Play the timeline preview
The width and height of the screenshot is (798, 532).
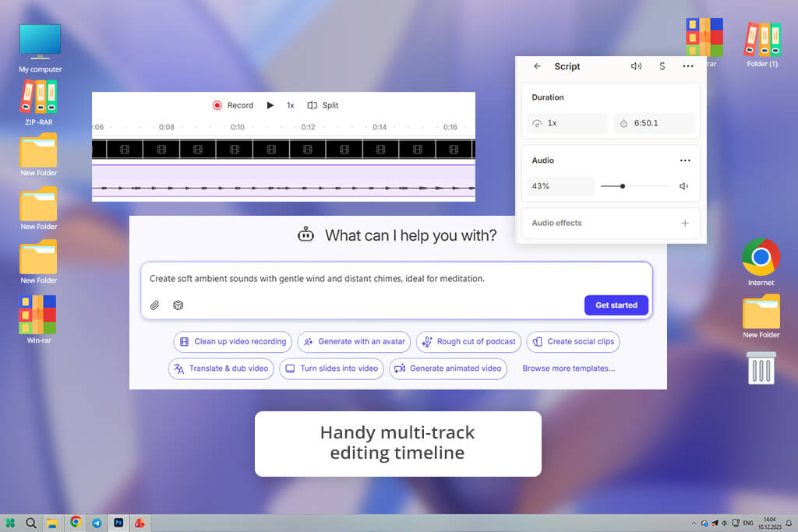[x=270, y=105]
